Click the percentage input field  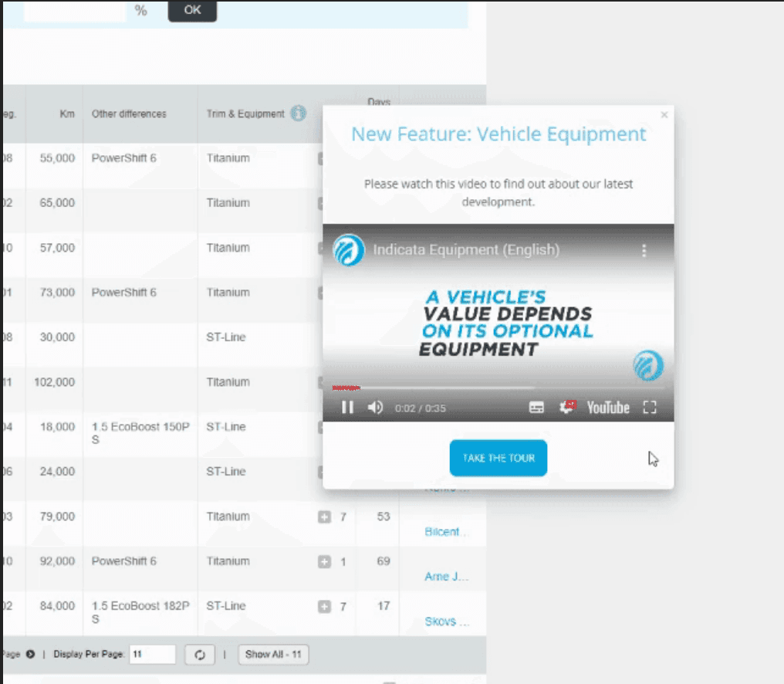pyautogui.click(x=75, y=11)
